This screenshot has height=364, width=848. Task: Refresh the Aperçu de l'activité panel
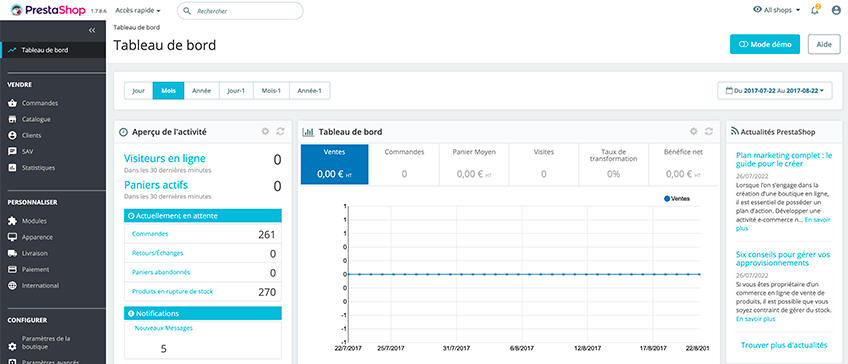pyautogui.click(x=280, y=131)
